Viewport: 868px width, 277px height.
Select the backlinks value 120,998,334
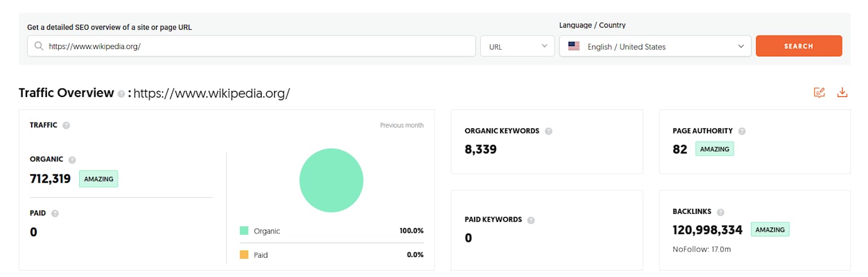coord(708,230)
